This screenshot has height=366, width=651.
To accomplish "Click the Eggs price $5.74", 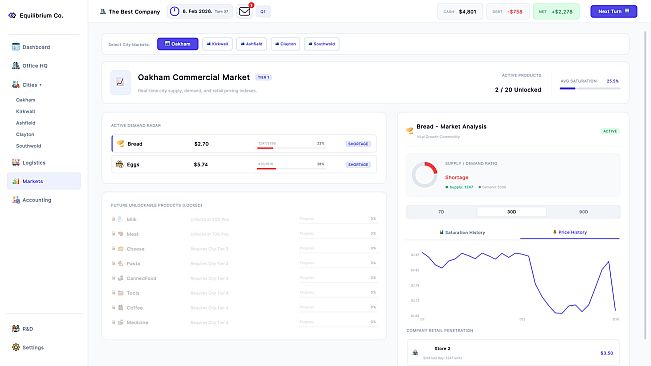I will pos(201,165).
